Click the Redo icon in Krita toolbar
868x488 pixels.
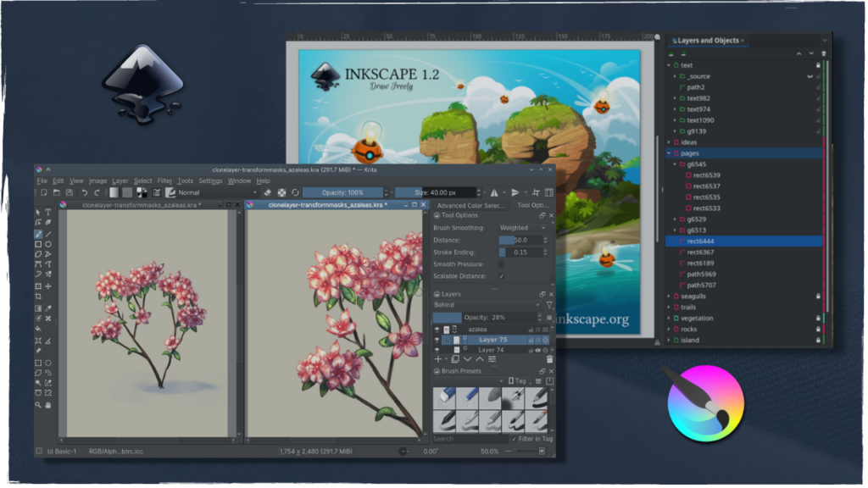(97, 192)
